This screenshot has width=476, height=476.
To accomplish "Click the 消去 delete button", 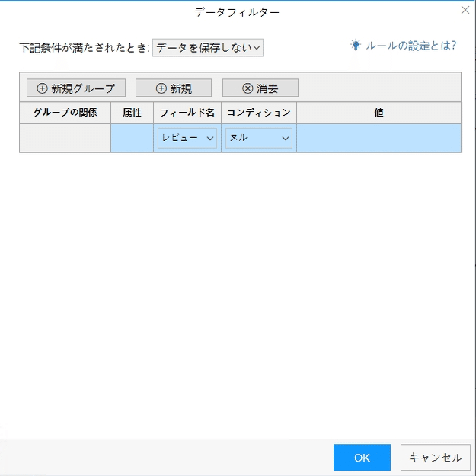I will (260, 88).
